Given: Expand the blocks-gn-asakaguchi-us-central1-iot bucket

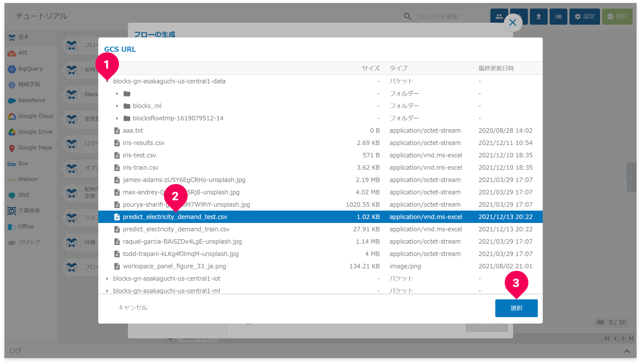Looking at the screenshot, I should 107,279.
